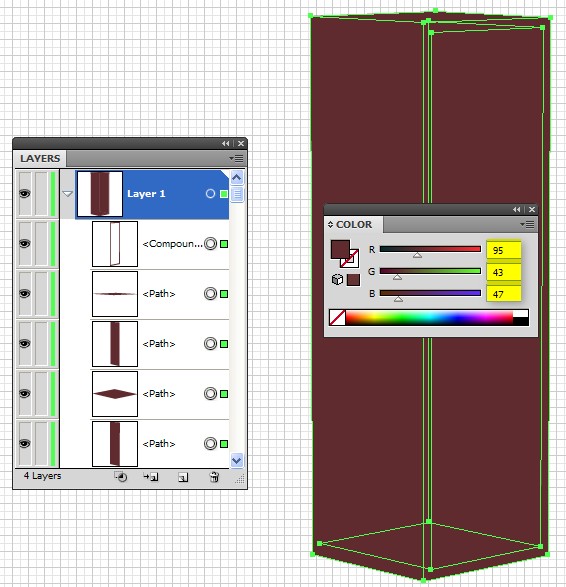Screen dimensions: 566x587
Task: Click Compound Path green selection square
Action: pyautogui.click(x=224, y=244)
